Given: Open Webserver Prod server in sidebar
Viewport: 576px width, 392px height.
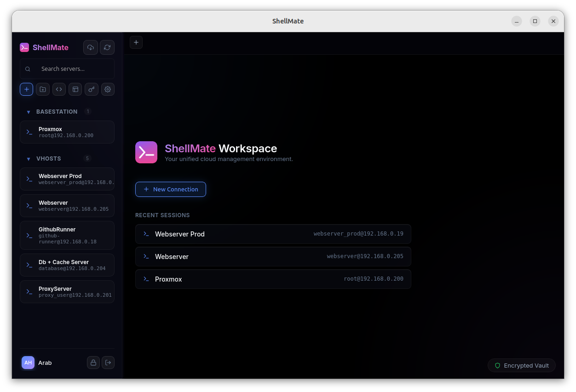Looking at the screenshot, I should tap(67, 179).
